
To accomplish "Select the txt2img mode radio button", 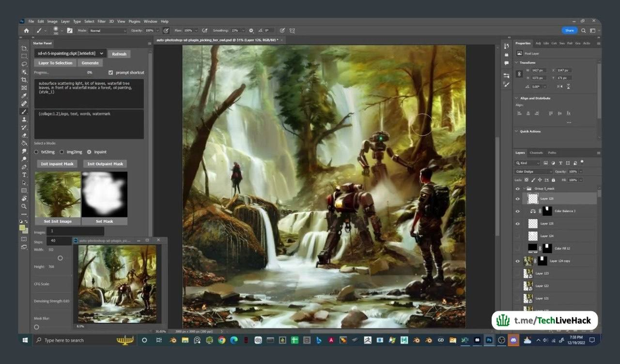I will 36,152.
